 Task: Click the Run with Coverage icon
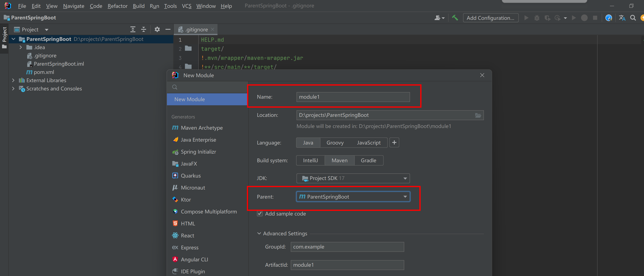547,18
